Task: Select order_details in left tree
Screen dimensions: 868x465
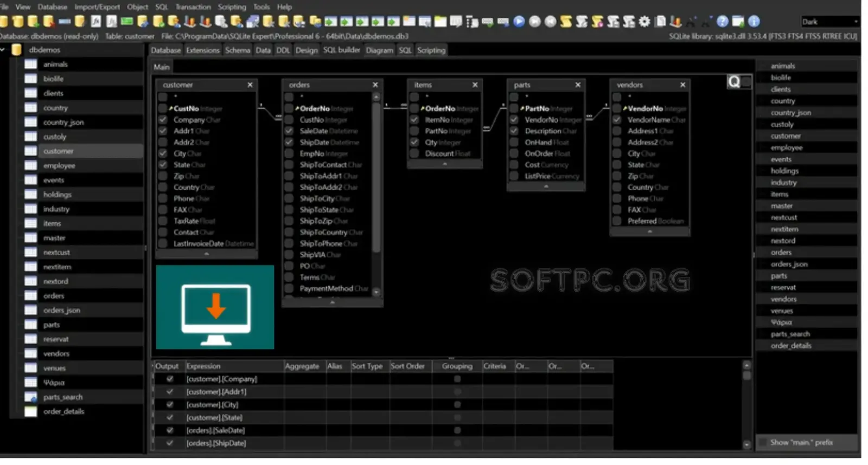Action: [63, 412]
